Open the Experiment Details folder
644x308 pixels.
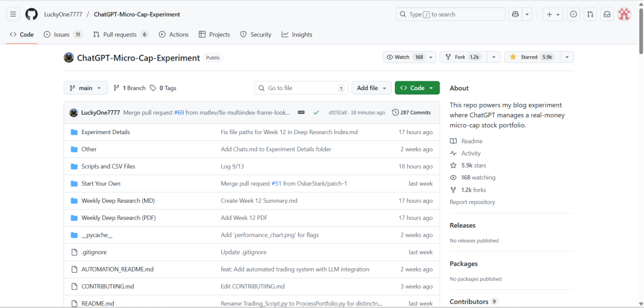tap(106, 132)
